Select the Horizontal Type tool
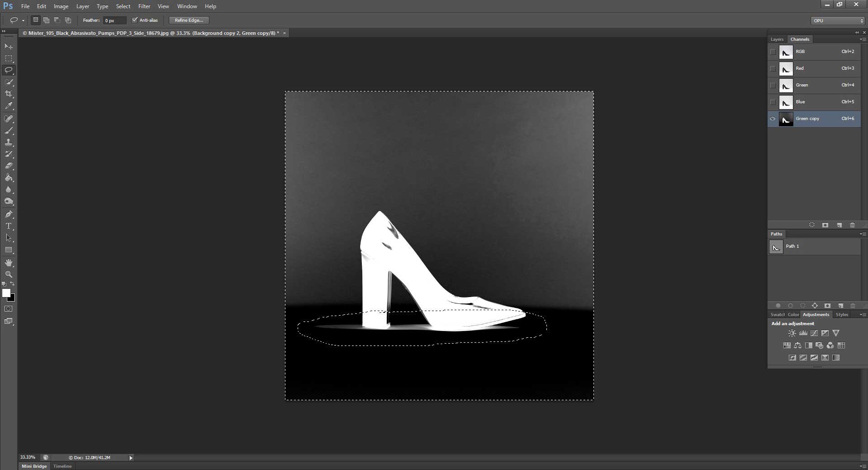 [x=9, y=226]
